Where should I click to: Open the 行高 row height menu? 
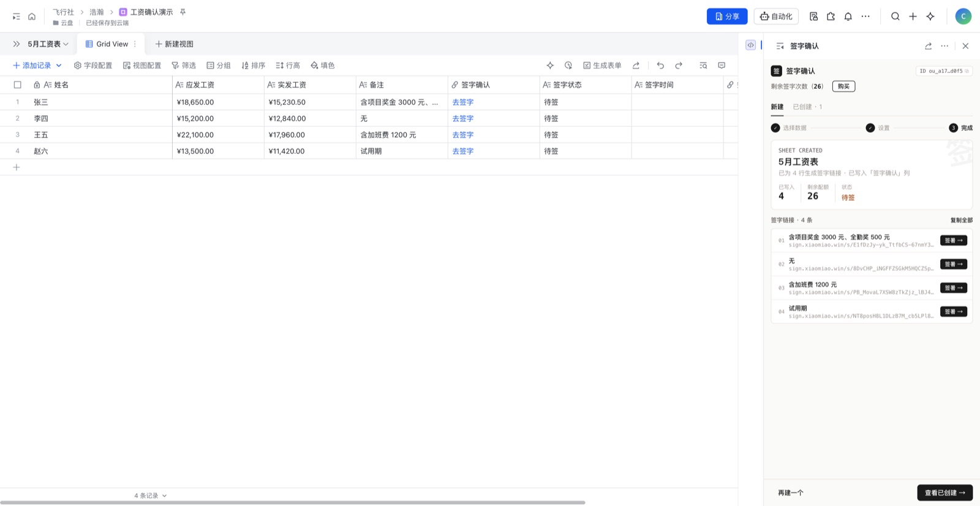[x=288, y=66]
